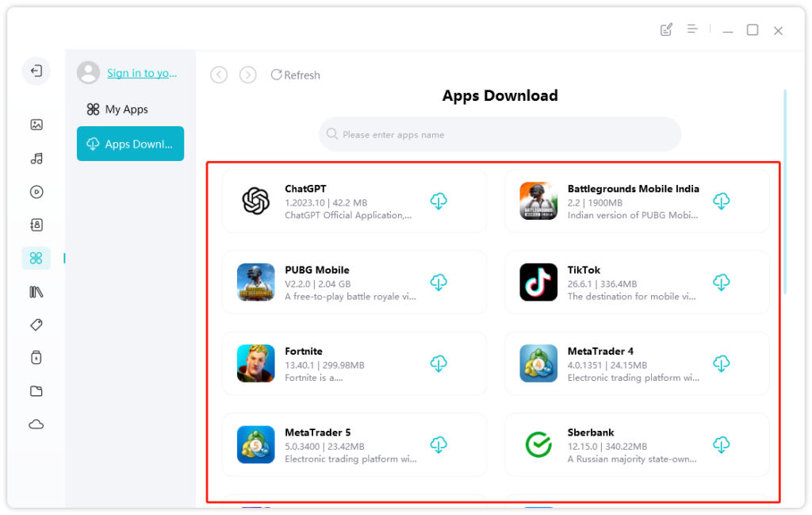Image resolution: width=812 pixels, height=515 pixels.
Task: Download Fortnite
Action: pos(439,363)
